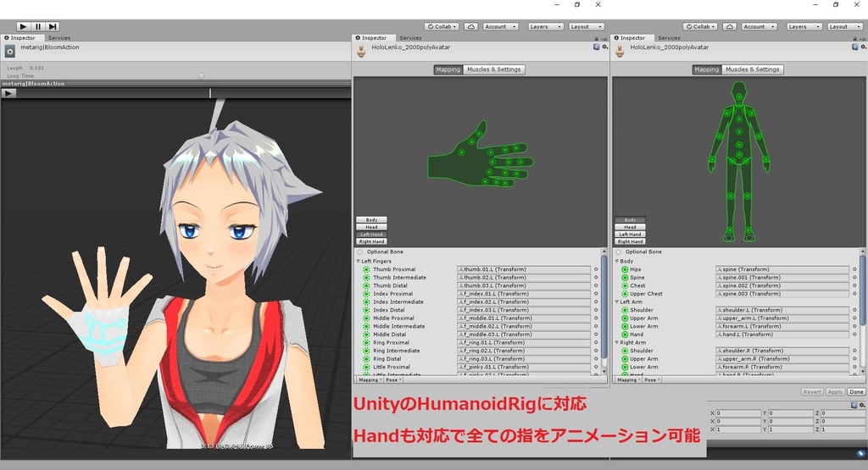Image resolution: width=868 pixels, height=470 pixels.
Task: Play the metarig|BloomAction preview clip
Action: click(x=8, y=93)
